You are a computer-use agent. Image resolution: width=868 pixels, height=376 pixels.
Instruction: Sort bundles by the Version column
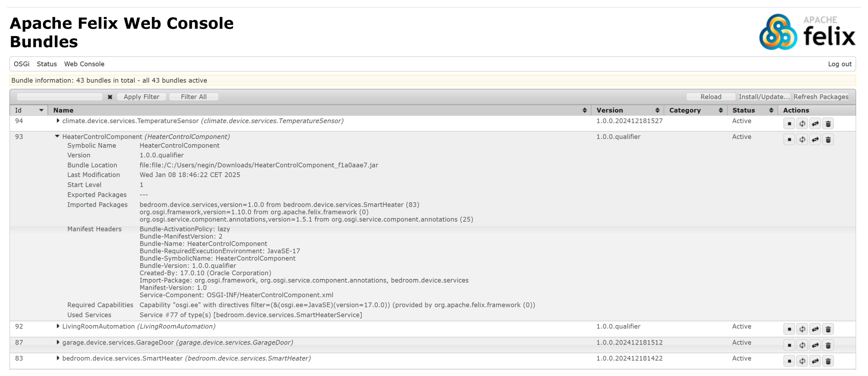pos(627,110)
